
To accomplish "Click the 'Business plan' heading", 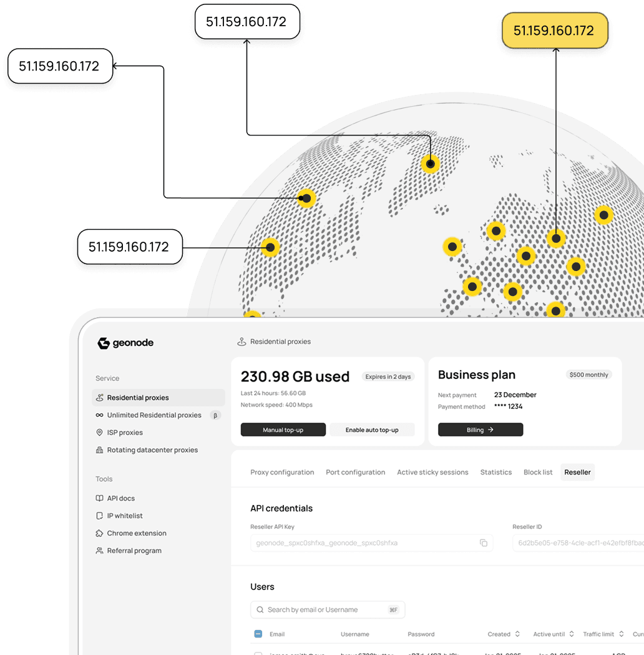I will tap(477, 375).
